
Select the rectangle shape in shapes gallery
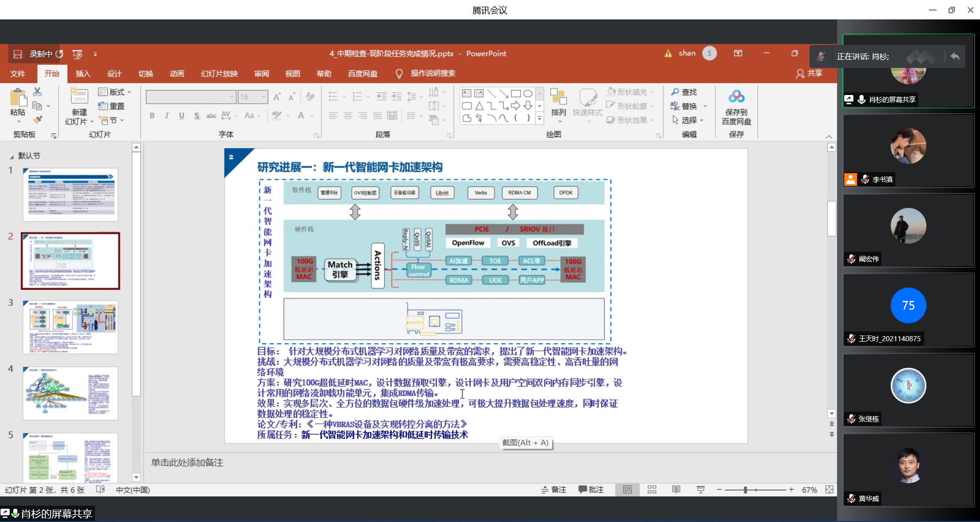pos(516,93)
